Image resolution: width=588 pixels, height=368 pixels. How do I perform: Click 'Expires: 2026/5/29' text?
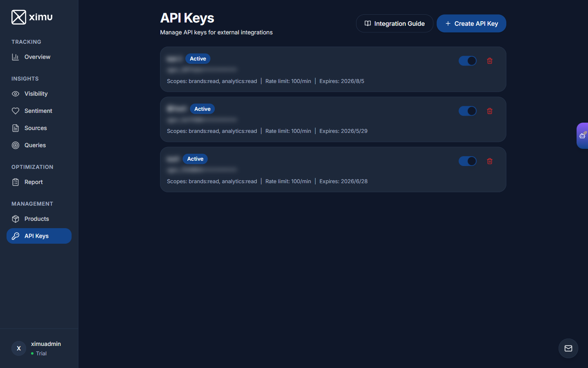343,131
